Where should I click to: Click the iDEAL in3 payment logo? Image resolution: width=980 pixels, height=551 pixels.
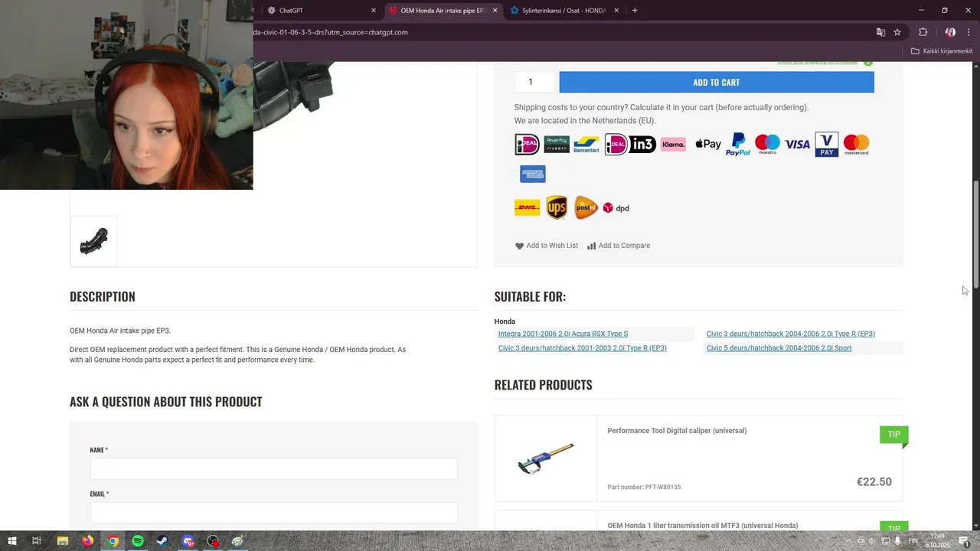point(630,144)
